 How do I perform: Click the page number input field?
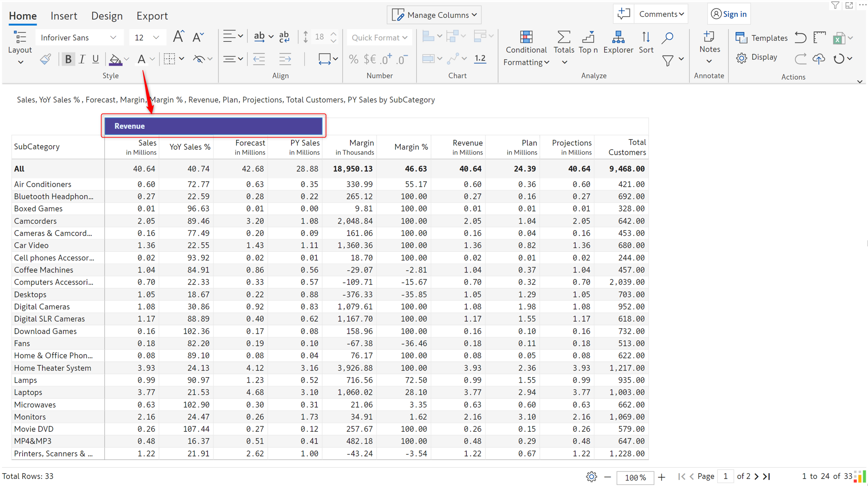(x=725, y=476)
